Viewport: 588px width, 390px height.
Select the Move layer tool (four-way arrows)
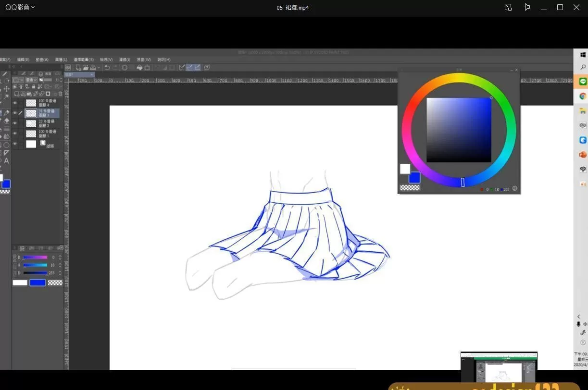tap(6, 89)
